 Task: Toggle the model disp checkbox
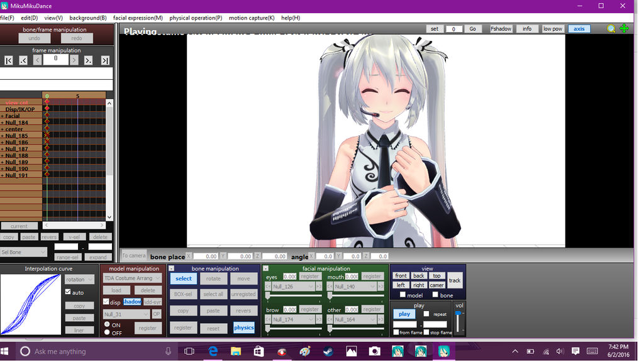106,302
